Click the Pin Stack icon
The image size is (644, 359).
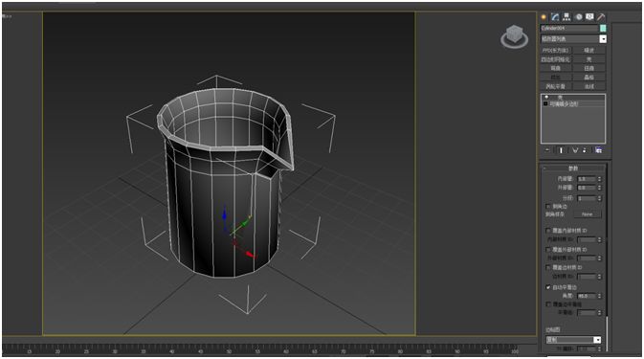[547, 150]
